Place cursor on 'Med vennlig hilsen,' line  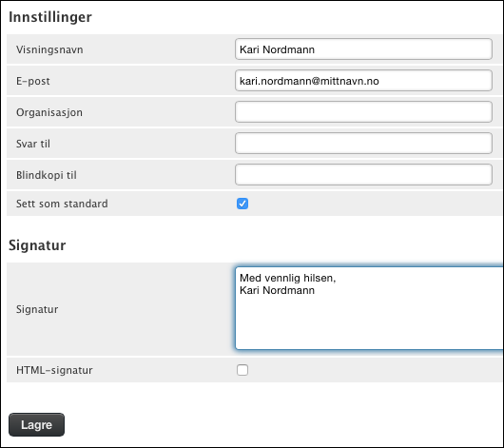[288, 278]
